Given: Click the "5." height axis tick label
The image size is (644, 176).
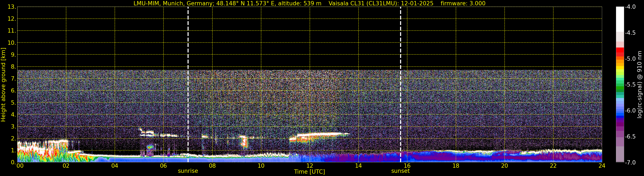Looking at the screenshot, I should pyautogui.click(x=13, y=102).
